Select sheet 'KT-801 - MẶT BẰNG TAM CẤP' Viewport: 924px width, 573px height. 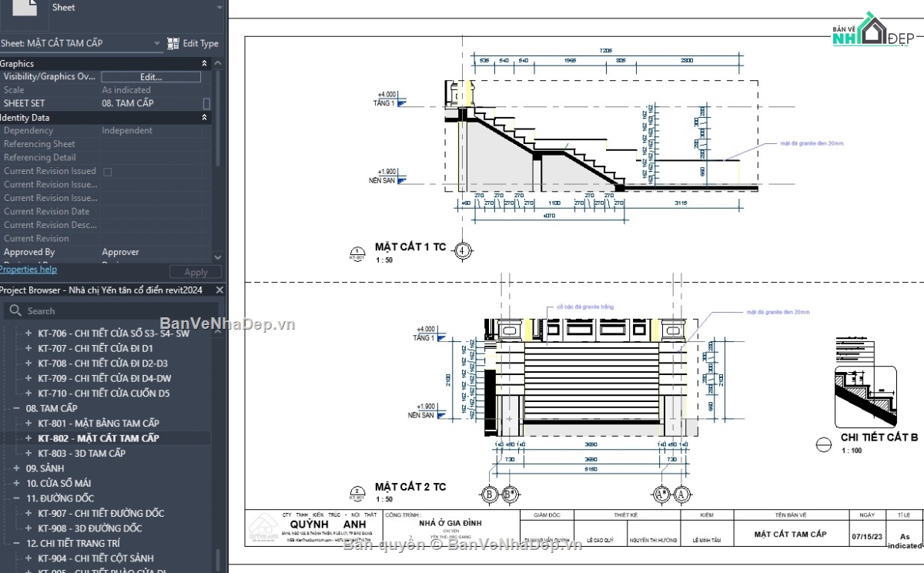pyautogui.click(x=99, y=423)
